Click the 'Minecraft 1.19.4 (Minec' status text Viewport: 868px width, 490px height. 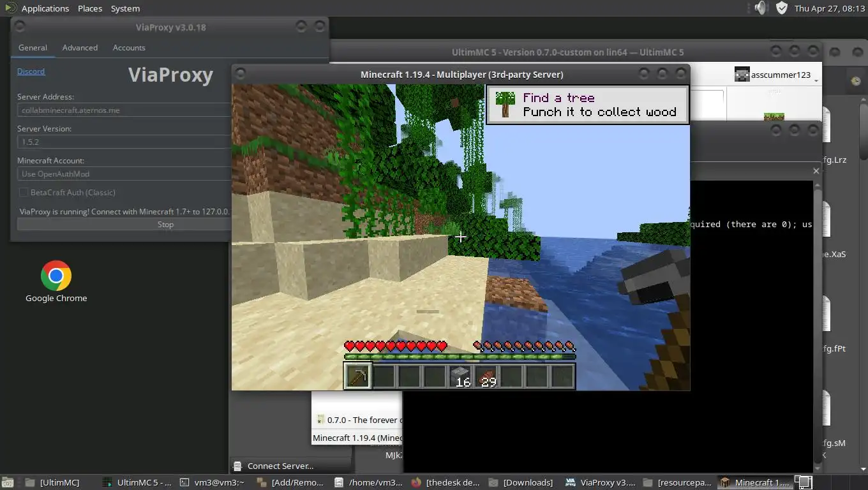(357, 438)
